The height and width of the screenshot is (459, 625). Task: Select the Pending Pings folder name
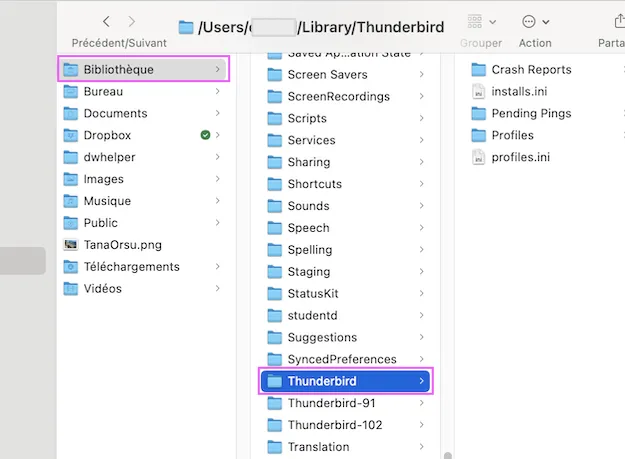pyautogui.click(x=531, y=114)
